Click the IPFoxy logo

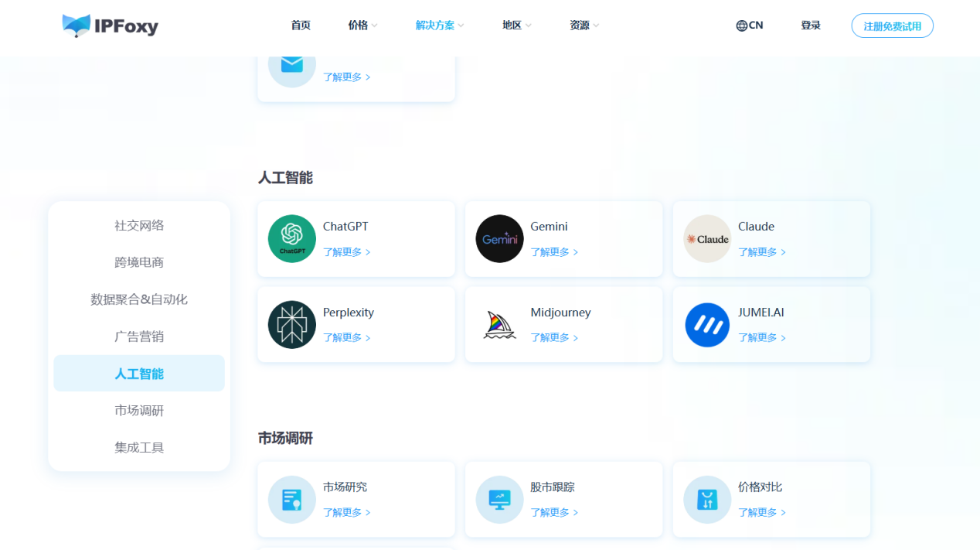[110, 26]
